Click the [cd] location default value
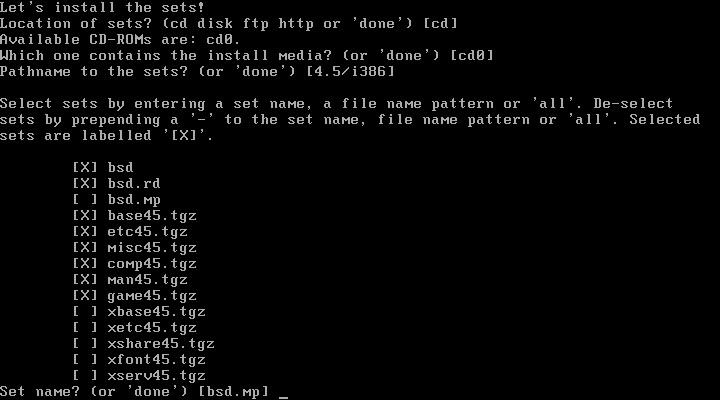Viewport: 720px width, 400px height. tap(440, 23)
